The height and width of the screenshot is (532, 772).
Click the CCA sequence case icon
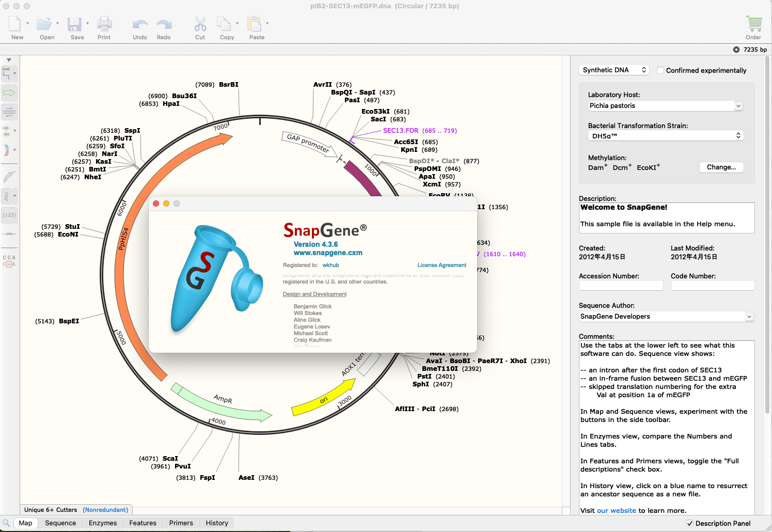[9, 261]
